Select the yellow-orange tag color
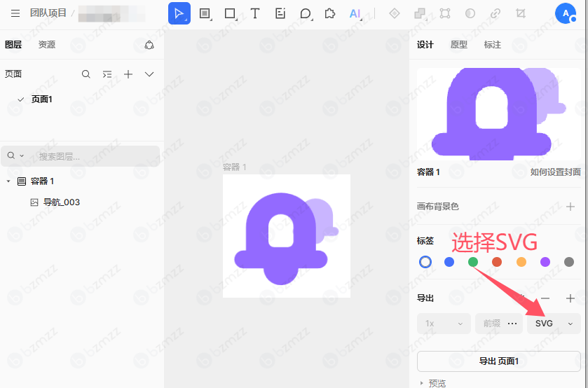The width and height of the screenshot is (588, 388). [521, 262]
